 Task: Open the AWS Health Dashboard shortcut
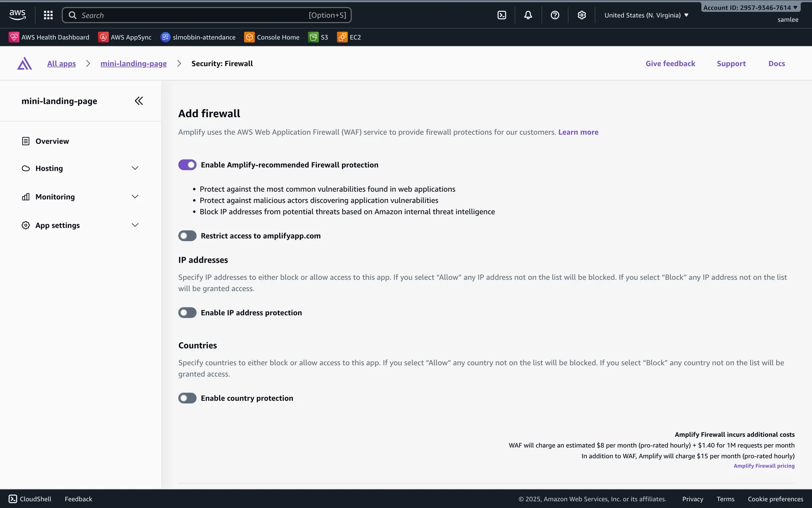click(49, 37)
